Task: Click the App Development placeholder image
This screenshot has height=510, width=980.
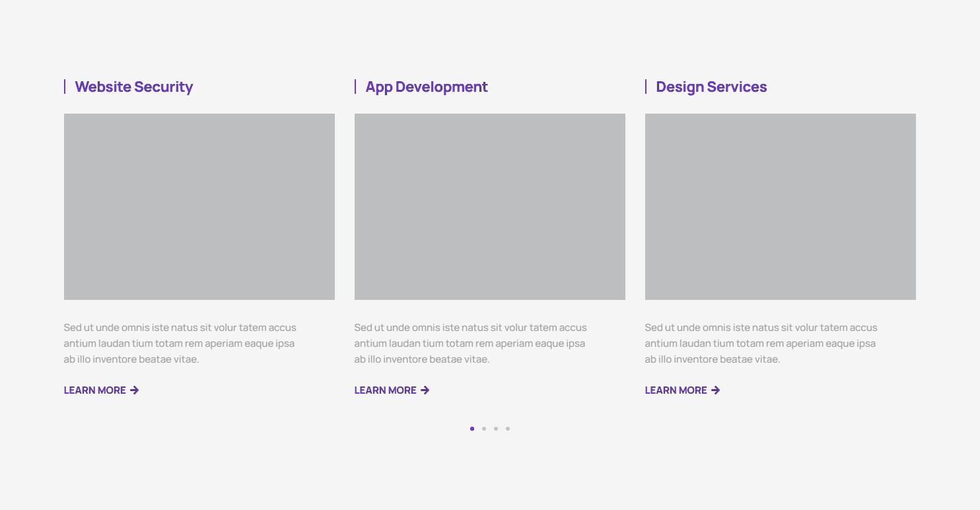Action: 490,207
